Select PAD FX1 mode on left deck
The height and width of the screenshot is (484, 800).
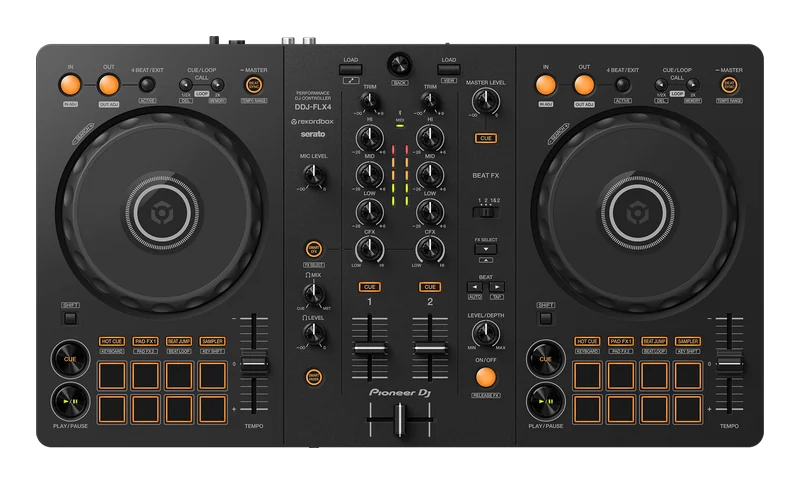(x=145, y=341)
